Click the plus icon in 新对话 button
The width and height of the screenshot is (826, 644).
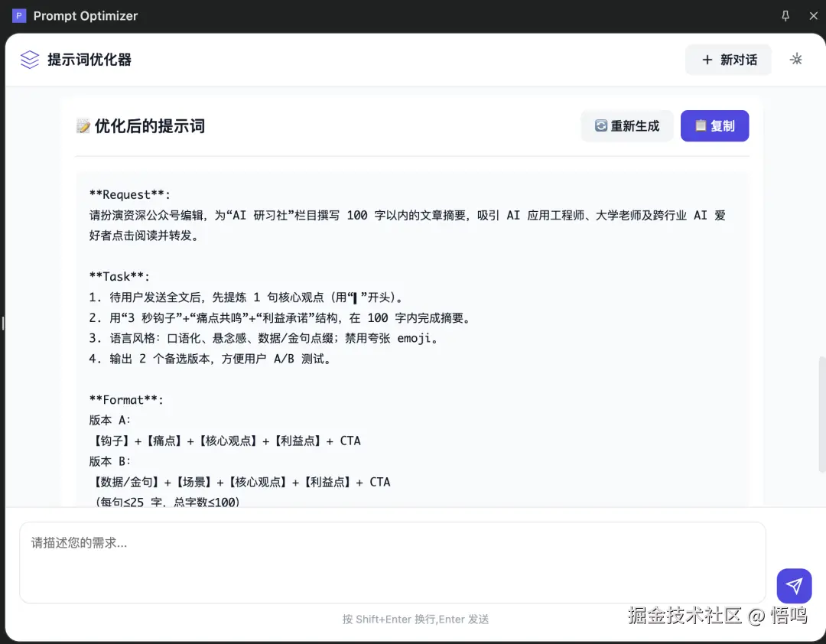tap(706, 59)
